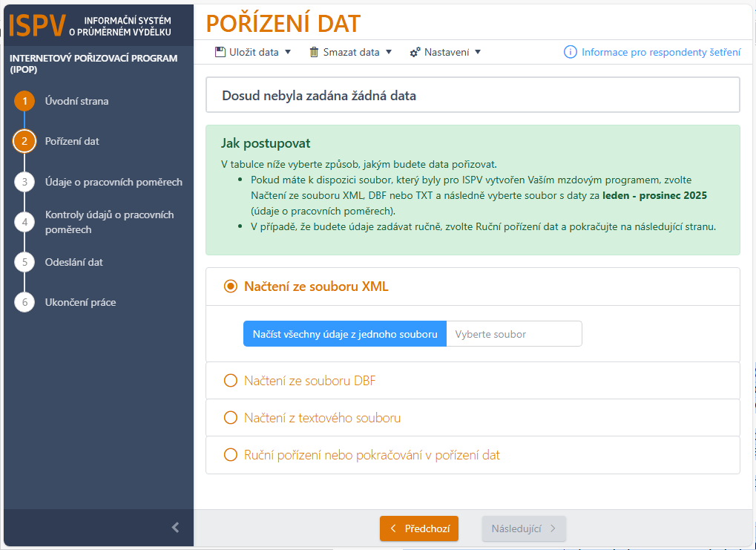This screenshot has width=756, height=550.
Task: Go to Odeslání dat step
Action: pyautogui.click(x=74, y=262)
